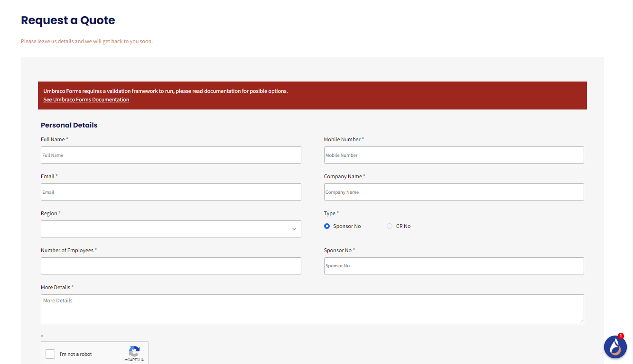Screen dimensions: 633x364
Task: Click the reCAPTCHA logo icon
Action: point(134,351)
